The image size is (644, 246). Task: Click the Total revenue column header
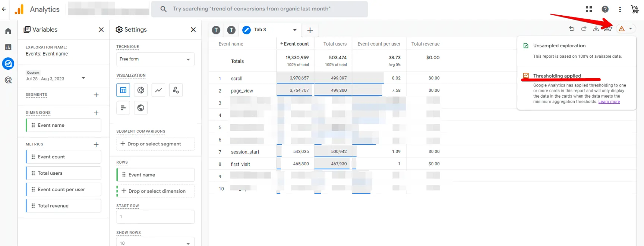tap(425, 44)
